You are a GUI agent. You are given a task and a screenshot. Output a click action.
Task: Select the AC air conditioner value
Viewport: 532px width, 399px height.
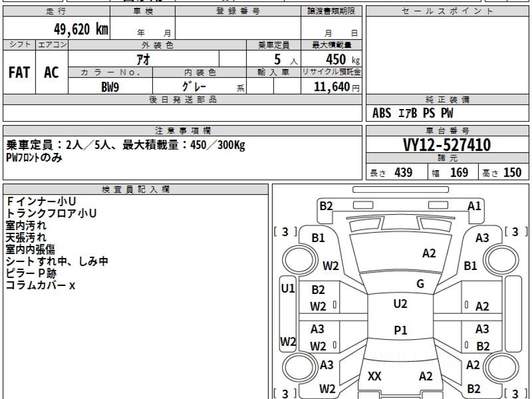tap(51, 72)
